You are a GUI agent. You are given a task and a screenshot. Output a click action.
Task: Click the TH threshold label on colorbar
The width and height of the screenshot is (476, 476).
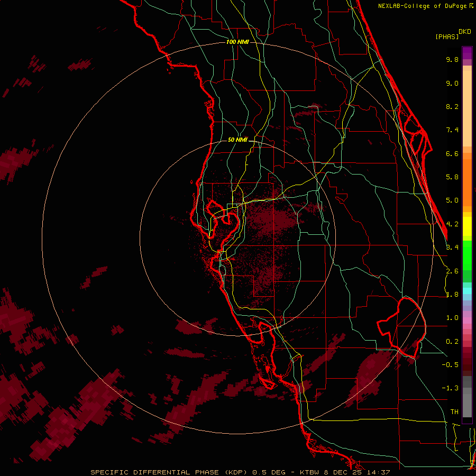click(454, 412)
